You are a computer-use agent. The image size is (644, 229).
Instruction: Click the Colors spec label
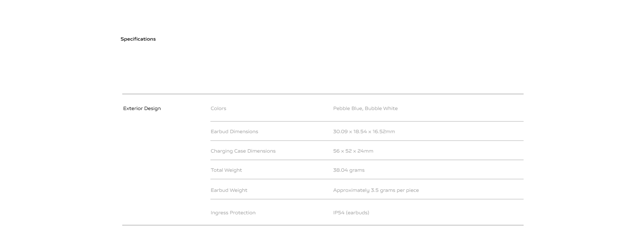218,108
